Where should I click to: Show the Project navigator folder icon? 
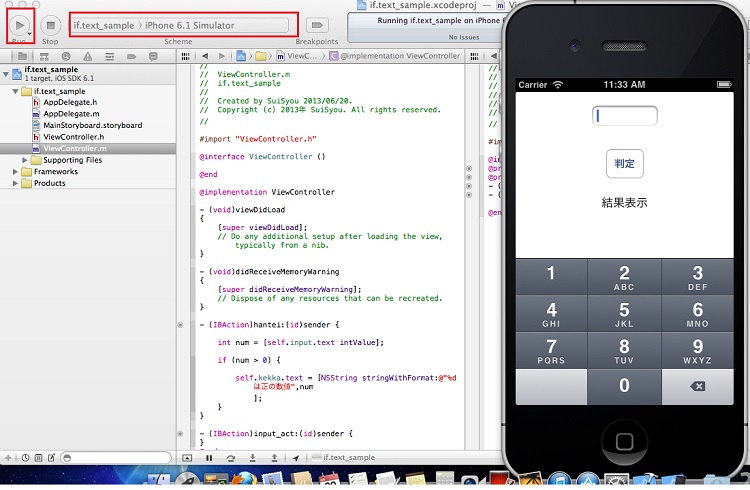pyautogui.click(x=22, y=56)
